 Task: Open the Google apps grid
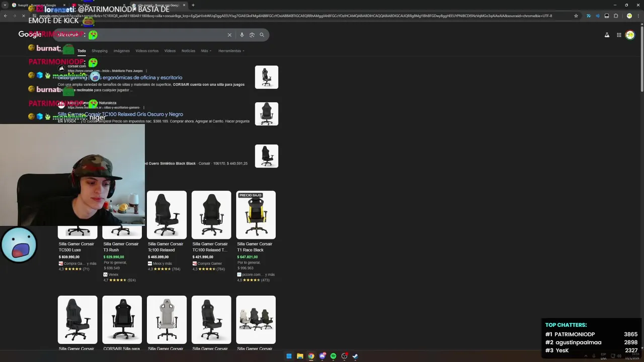tap(619, 35)
